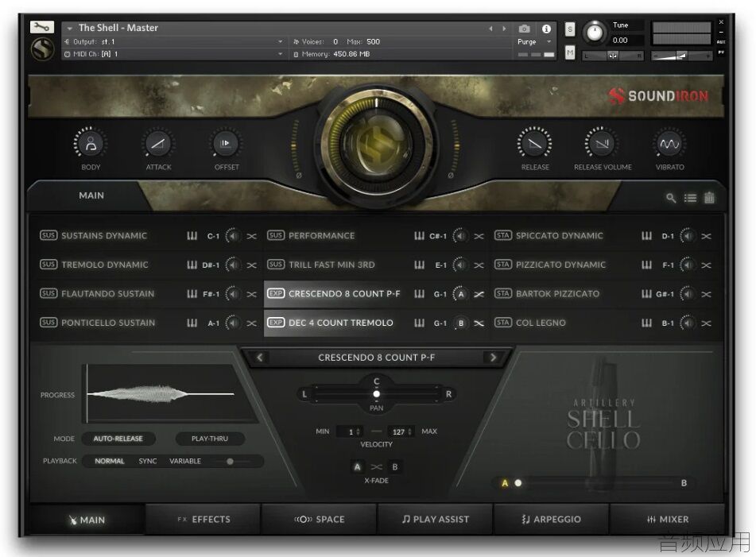The height and width of the screenshot is (557, 756).
Task: Select the Dec 4 Count Tremolo slot
Action: coord(341,323)
